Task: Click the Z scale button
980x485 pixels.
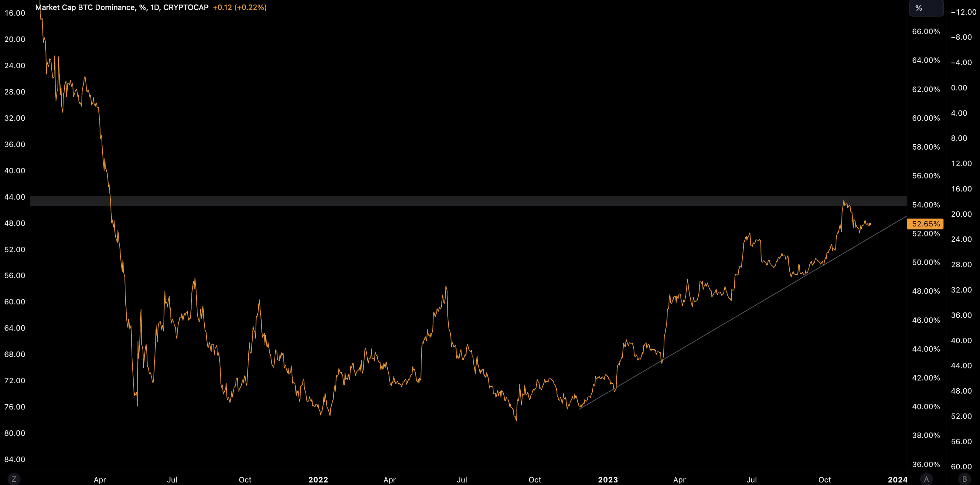Action: pos(14,479)
